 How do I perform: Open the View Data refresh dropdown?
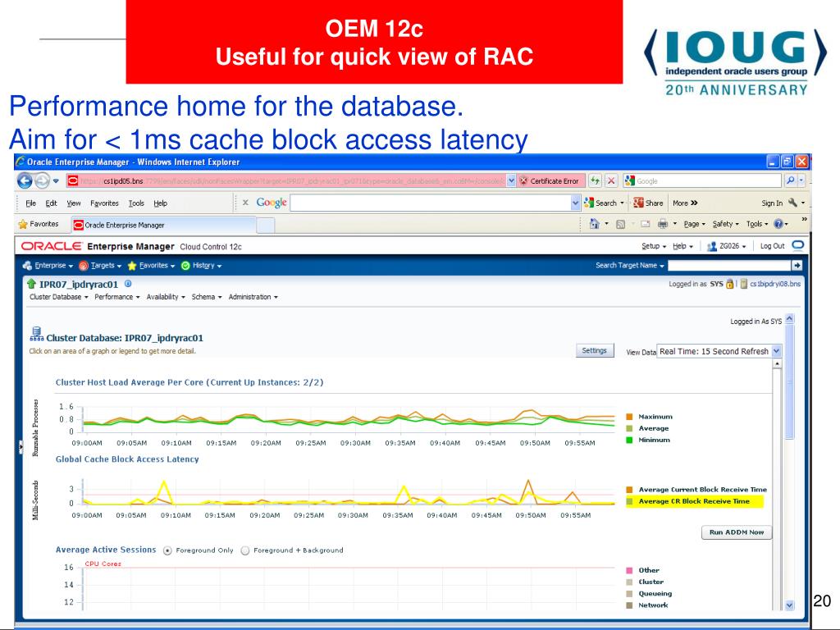(x=776, y=351)
